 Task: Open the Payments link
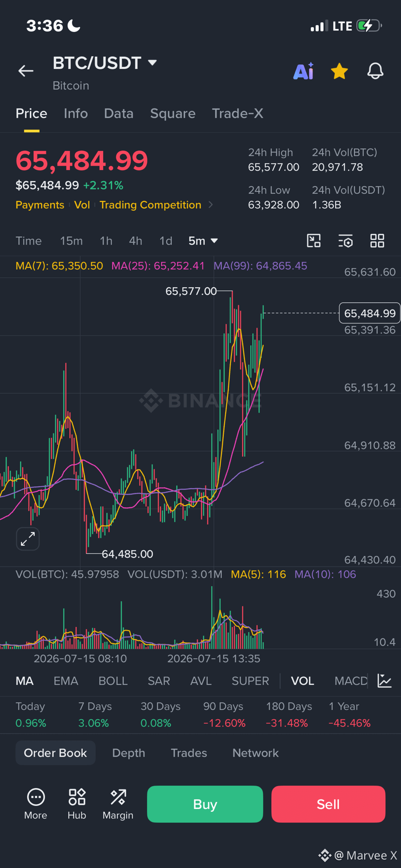(40, 205)
